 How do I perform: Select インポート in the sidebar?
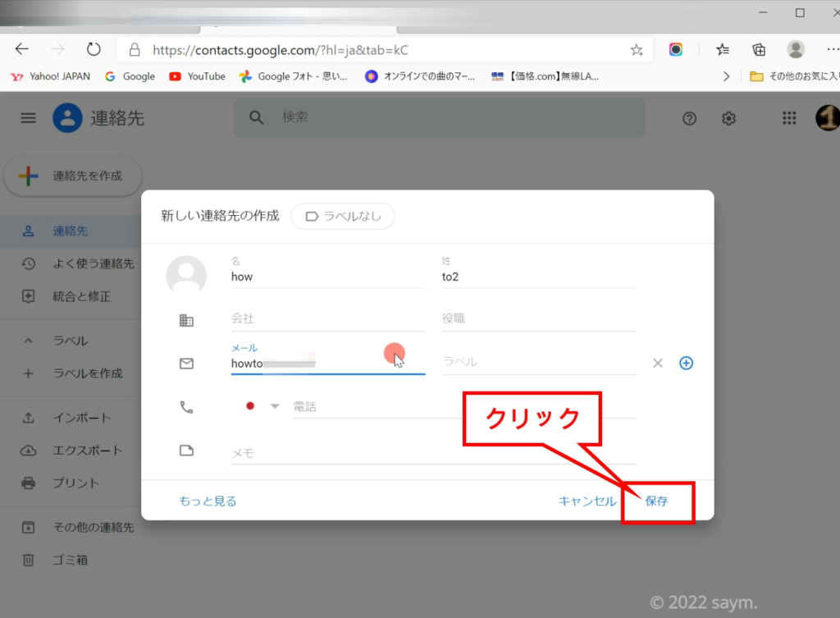81,418
